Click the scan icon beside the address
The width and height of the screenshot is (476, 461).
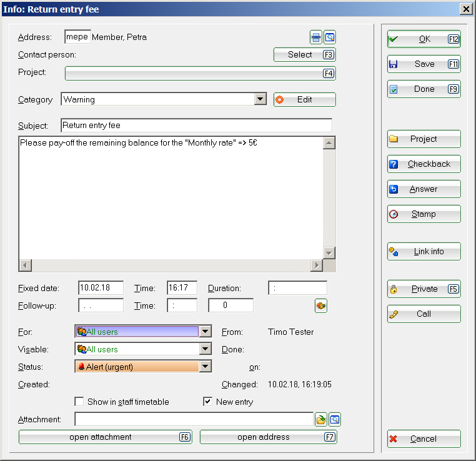(x=317, y=37)
